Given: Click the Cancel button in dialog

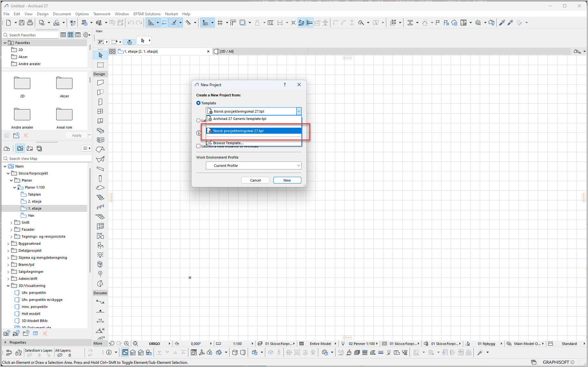Looking at the screenshot, I should pos(255,180).
